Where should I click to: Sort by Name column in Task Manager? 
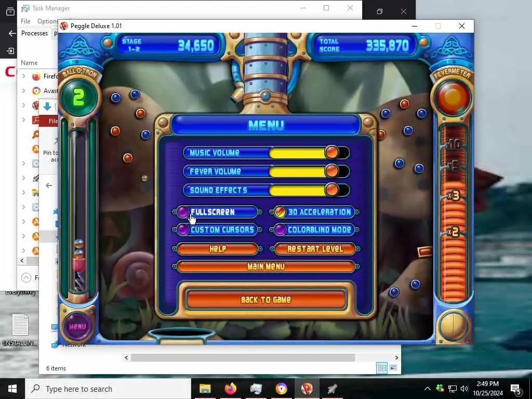(x=29, y=63)
